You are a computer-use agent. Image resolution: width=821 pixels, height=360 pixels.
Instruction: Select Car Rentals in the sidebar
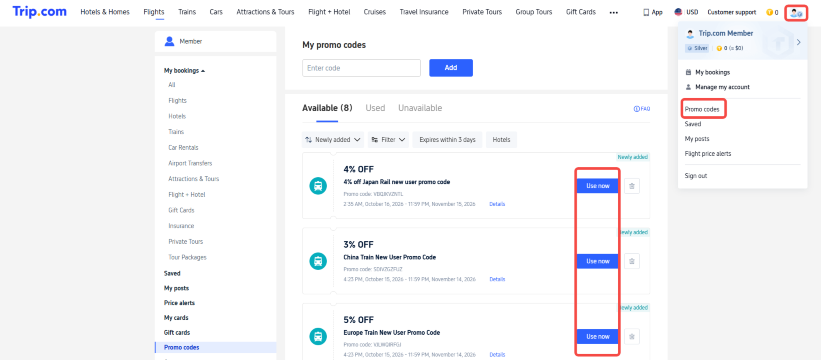click(x=183, y=148)
